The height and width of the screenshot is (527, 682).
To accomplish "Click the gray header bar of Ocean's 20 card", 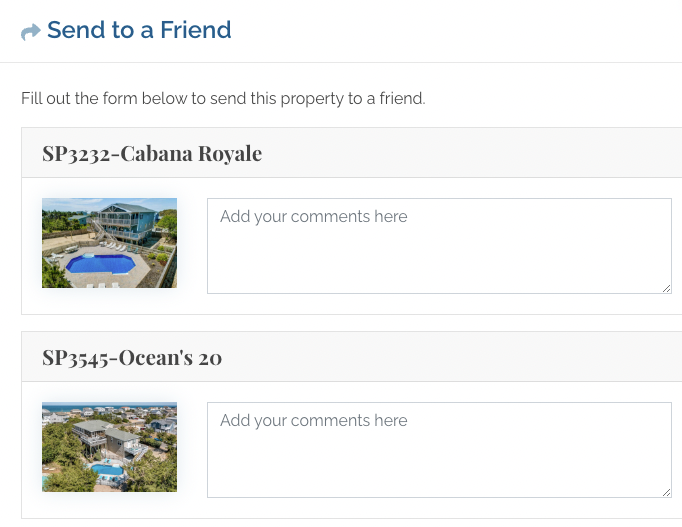I will click(351, 357).
